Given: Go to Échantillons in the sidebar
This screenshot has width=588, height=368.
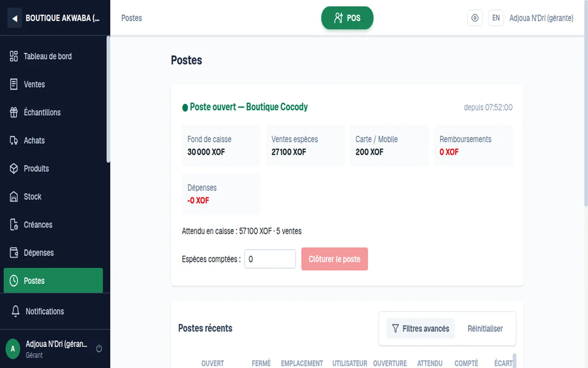Looking at the screenshot, I should [53, 112].
